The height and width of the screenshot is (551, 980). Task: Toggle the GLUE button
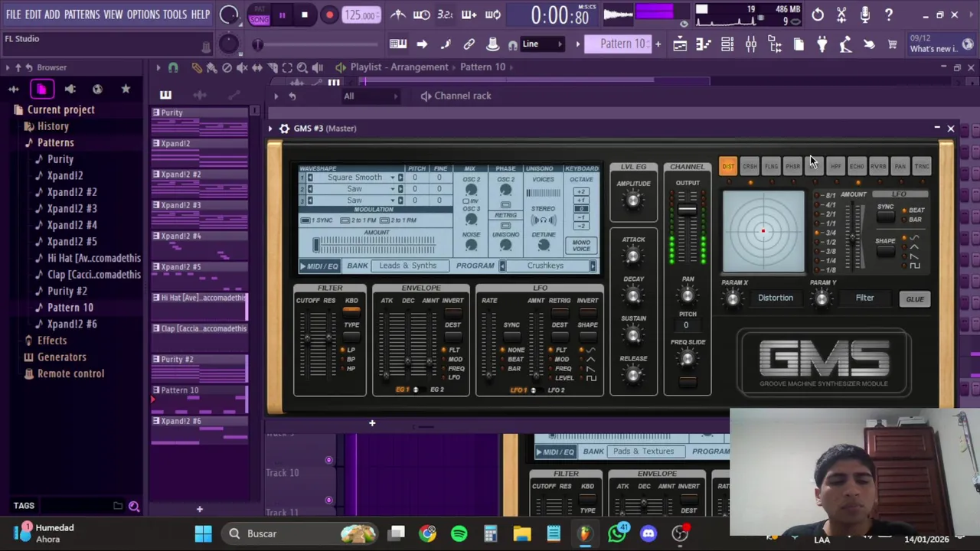point(915,299)
